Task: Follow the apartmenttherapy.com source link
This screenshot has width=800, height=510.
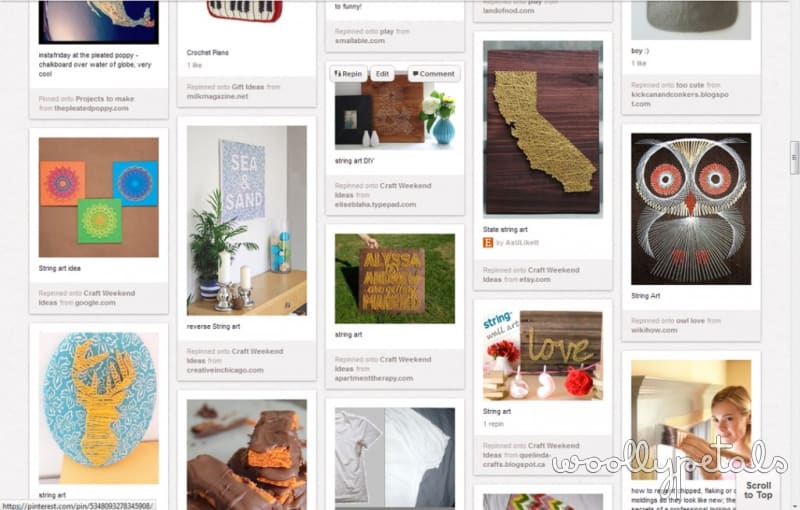Action: point(373,378)
